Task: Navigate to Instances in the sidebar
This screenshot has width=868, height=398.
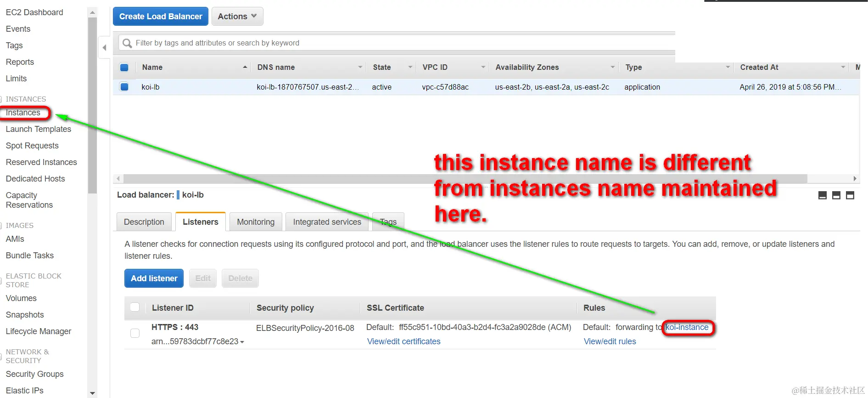Action: 23,113
